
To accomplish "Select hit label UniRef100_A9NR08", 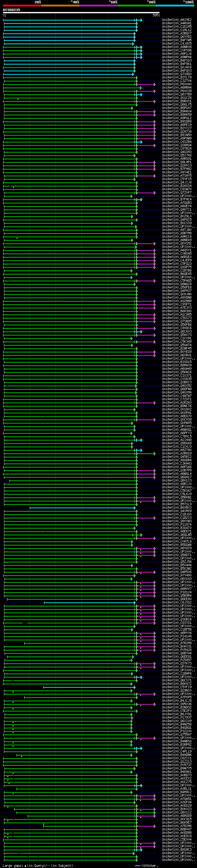I will tap(177, 47).
